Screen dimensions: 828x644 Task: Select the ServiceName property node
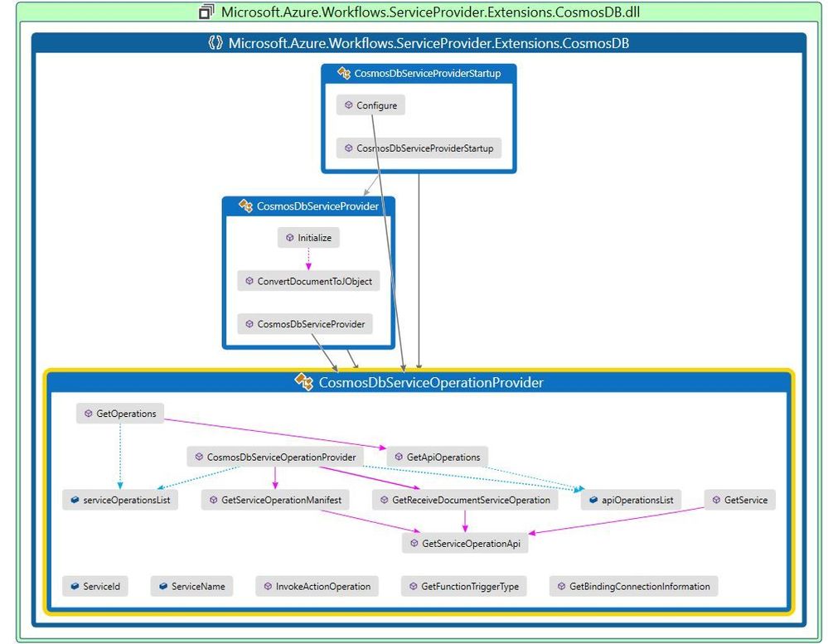[x=191, y=586]
